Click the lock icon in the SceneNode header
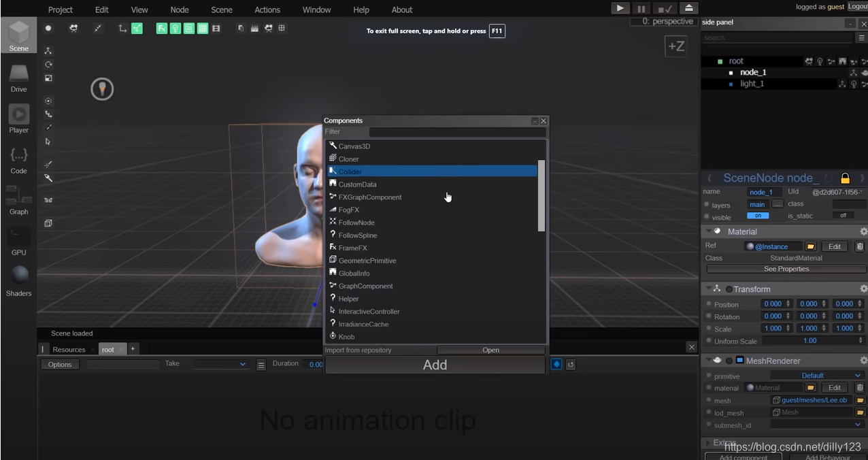Image resolution: width=868 pixels, height=460 pixels. 845,178
